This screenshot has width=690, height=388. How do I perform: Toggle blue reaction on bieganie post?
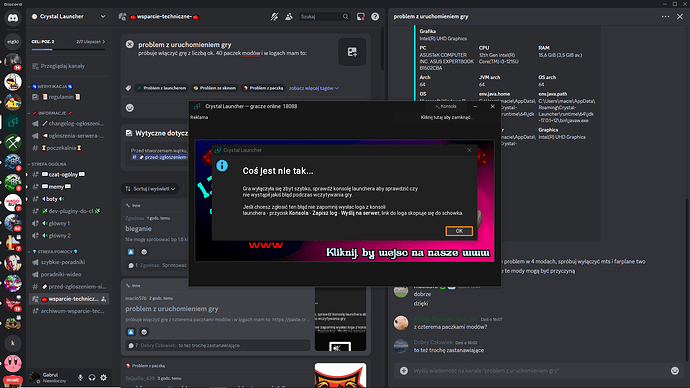(131, 252)
